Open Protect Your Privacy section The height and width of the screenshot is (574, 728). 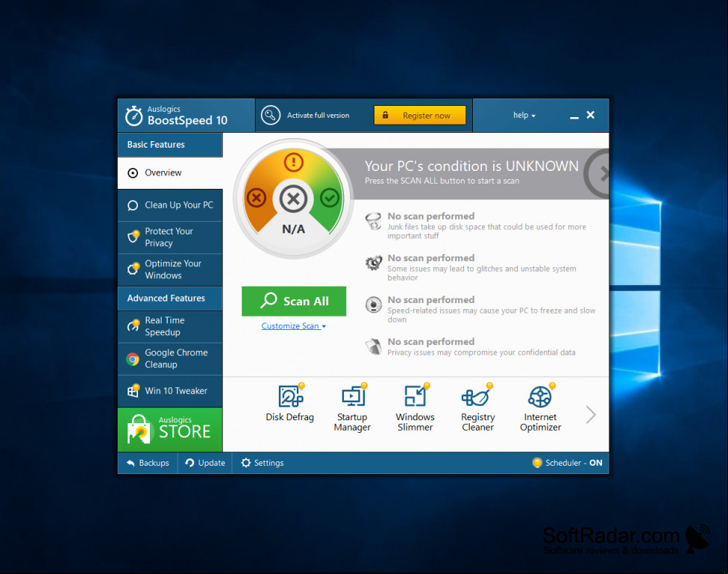[170, 237]
